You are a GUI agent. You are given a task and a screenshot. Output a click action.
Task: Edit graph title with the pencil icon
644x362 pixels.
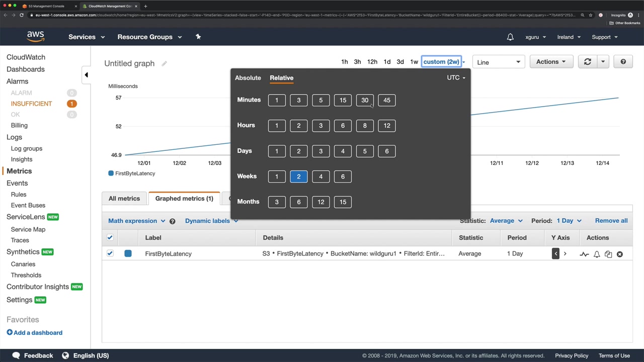tap(164, 63)
